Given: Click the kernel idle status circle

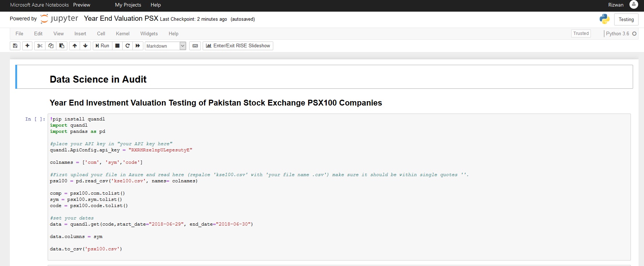Looking at the screenshot, I should [635, 33].
